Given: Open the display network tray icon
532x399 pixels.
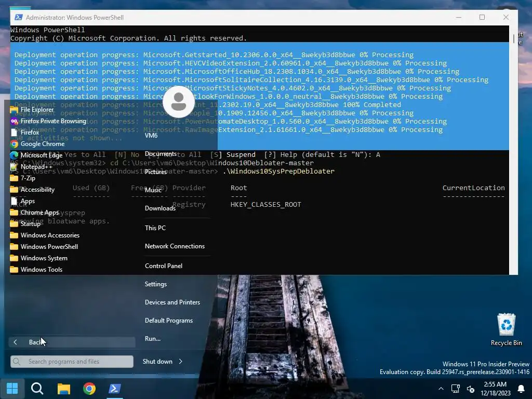Looking at the screenshot, I should coord(455,389).
